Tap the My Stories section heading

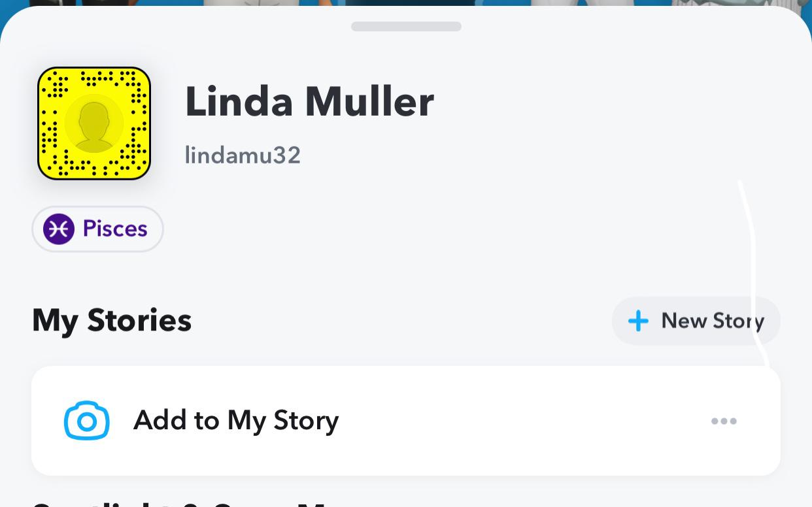coord(112,320)
